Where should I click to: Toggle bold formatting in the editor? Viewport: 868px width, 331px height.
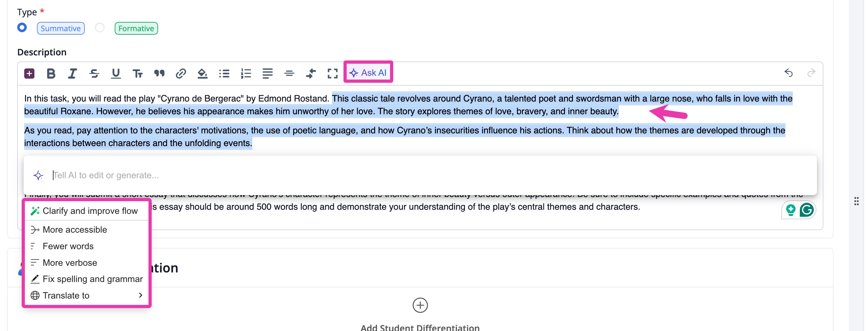(x=51, y=73)
